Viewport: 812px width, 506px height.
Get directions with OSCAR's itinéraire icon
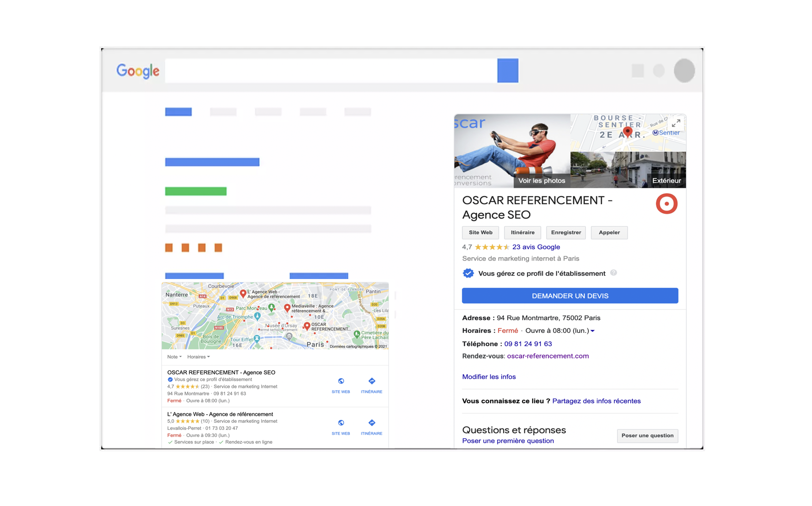371,381
